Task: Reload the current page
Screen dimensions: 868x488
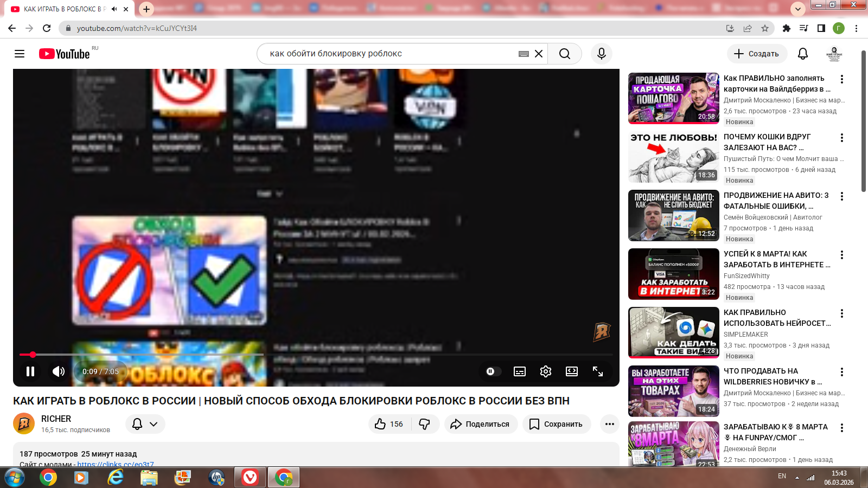Action: point(47,28)
